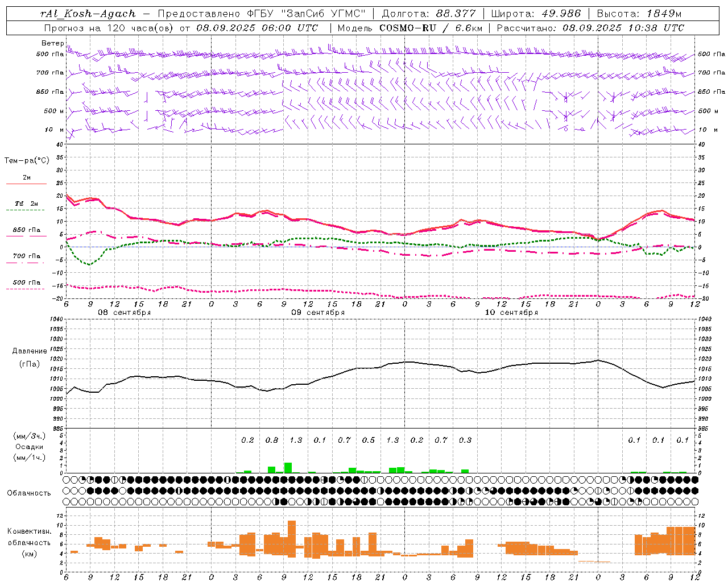Viewport: 728px width, 582px height.
Task: Click the Высота: 1849м elevation value
Action: click(639, 14)
